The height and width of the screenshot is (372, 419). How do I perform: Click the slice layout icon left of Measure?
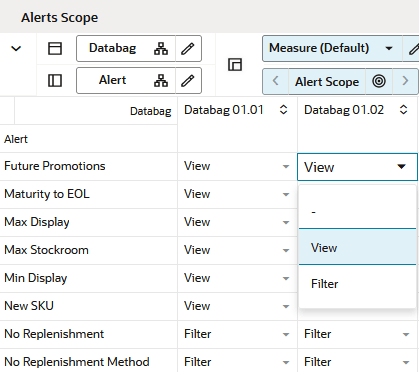tap(235, 65)
